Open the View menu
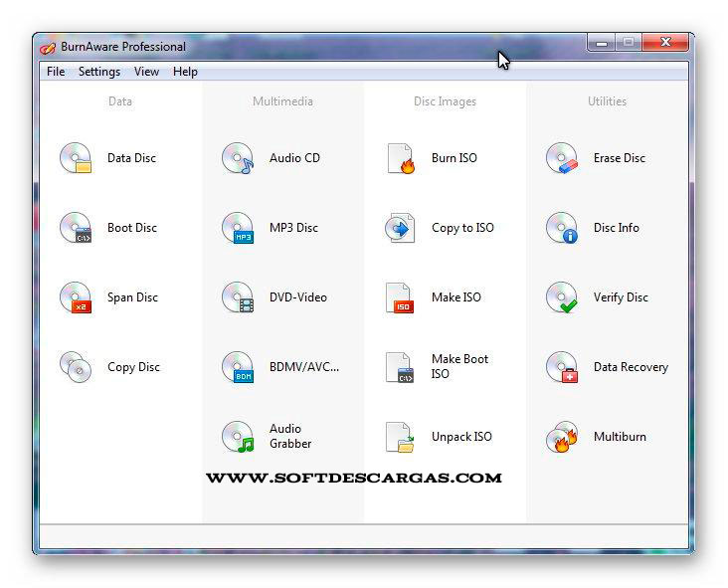The width and height of the screenshot is (728, 588). point(147,72)
